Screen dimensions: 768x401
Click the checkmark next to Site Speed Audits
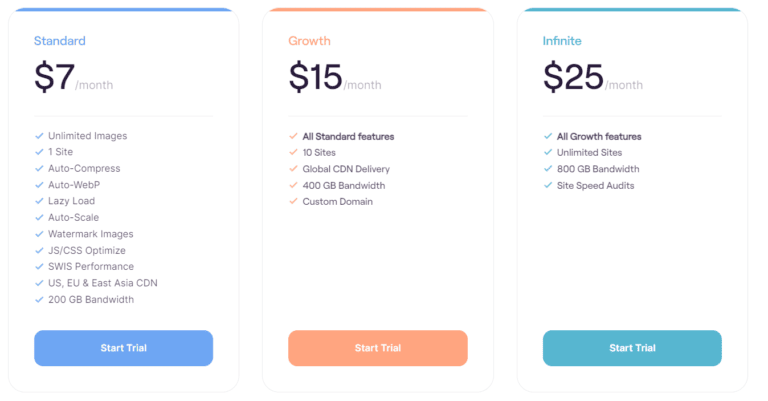click(548, 185)
